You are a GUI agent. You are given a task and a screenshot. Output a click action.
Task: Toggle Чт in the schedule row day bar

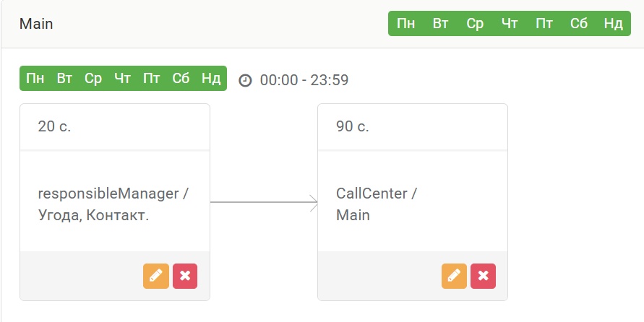pyautogui.click(x=122, y=78)
